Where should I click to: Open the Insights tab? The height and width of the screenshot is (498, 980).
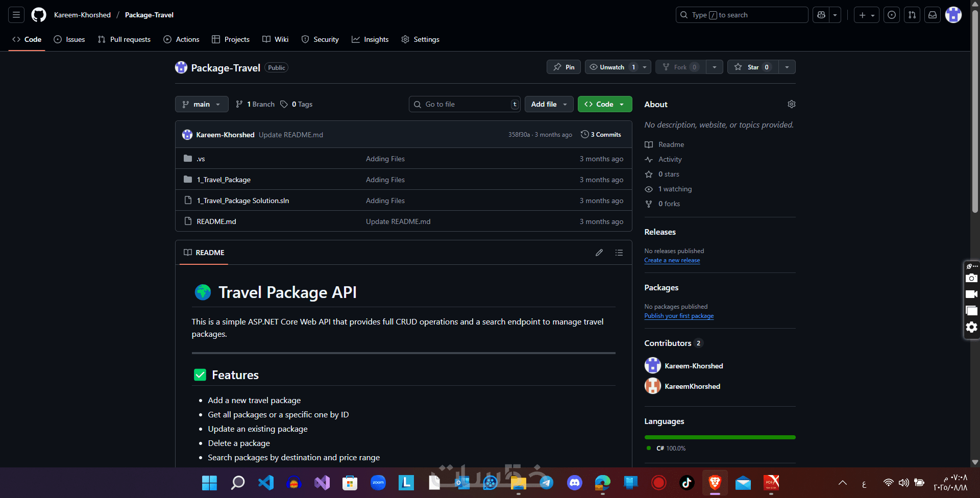370,39
